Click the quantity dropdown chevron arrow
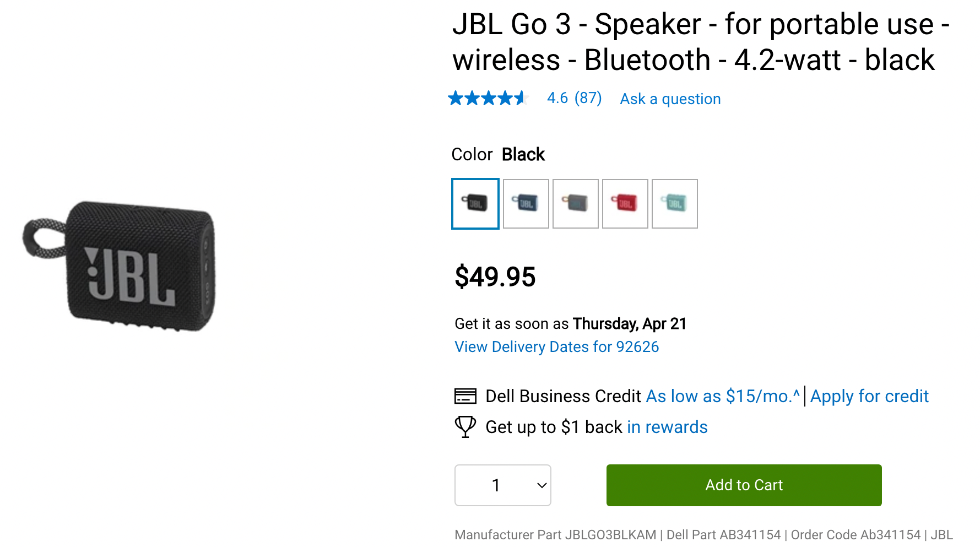The image size is (980, 547). [x=542, y=485]
